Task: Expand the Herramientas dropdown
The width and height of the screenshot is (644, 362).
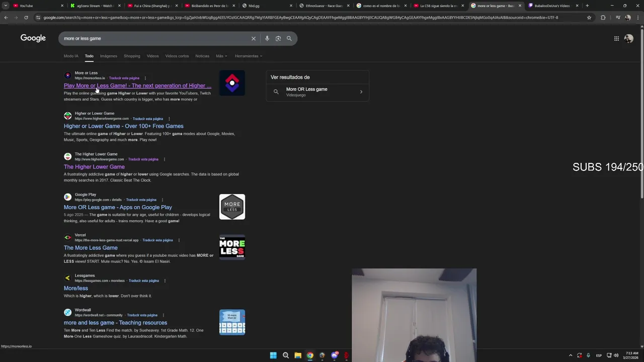Action: tap(249, 56)
